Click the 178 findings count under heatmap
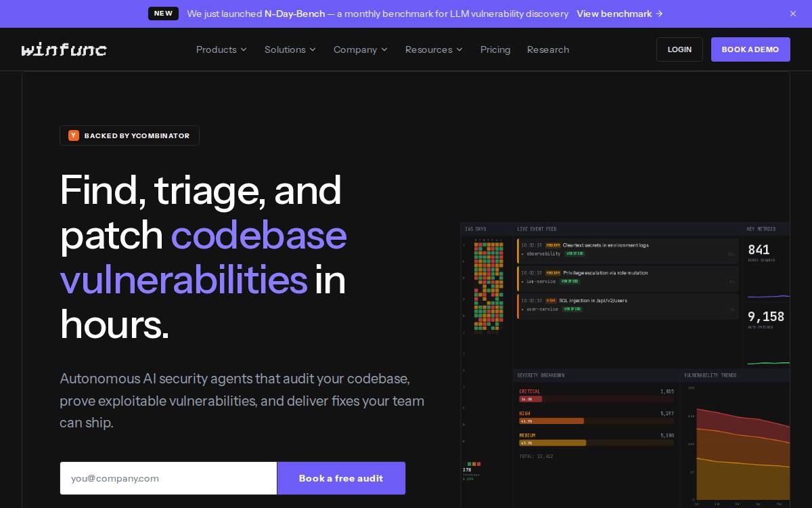 tap(467, 469)
